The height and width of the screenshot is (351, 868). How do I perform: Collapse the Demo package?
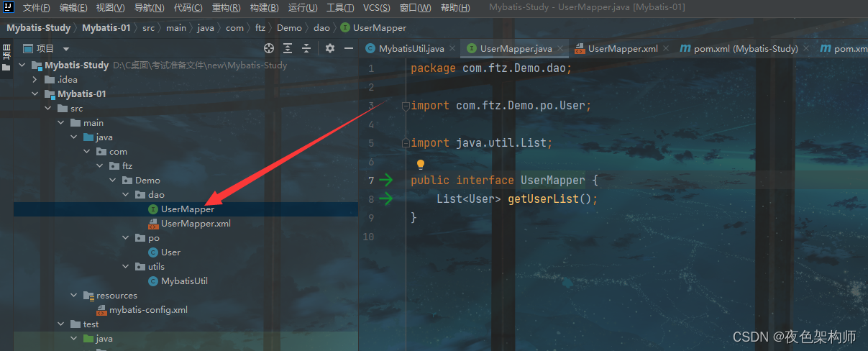coord(112,180)
